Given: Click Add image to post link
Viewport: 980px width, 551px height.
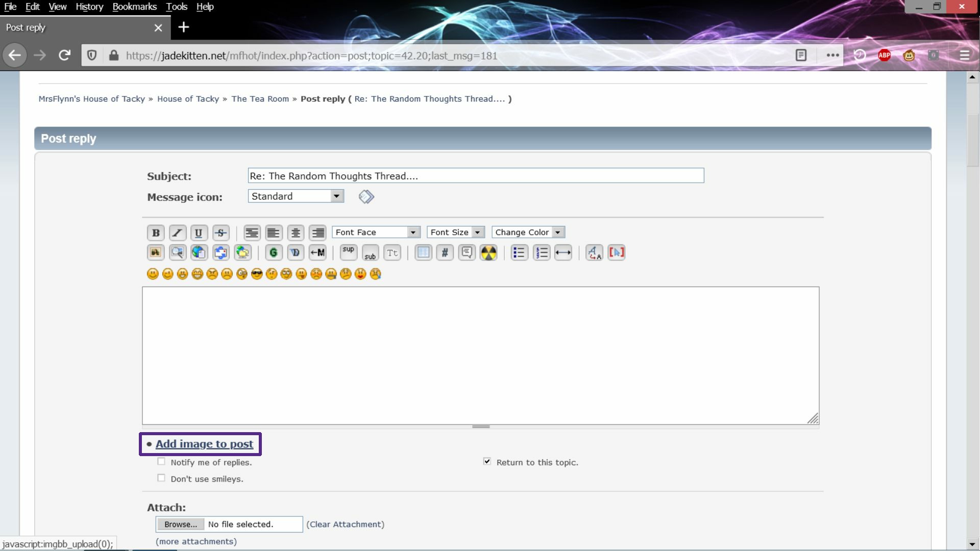Looking at the screenshot, I should (204, 444).
